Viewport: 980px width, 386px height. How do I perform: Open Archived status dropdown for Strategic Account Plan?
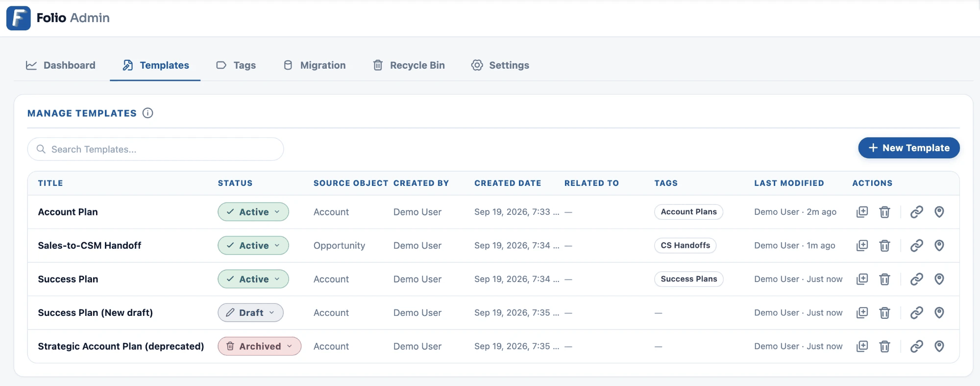click(x=259, y=346)
